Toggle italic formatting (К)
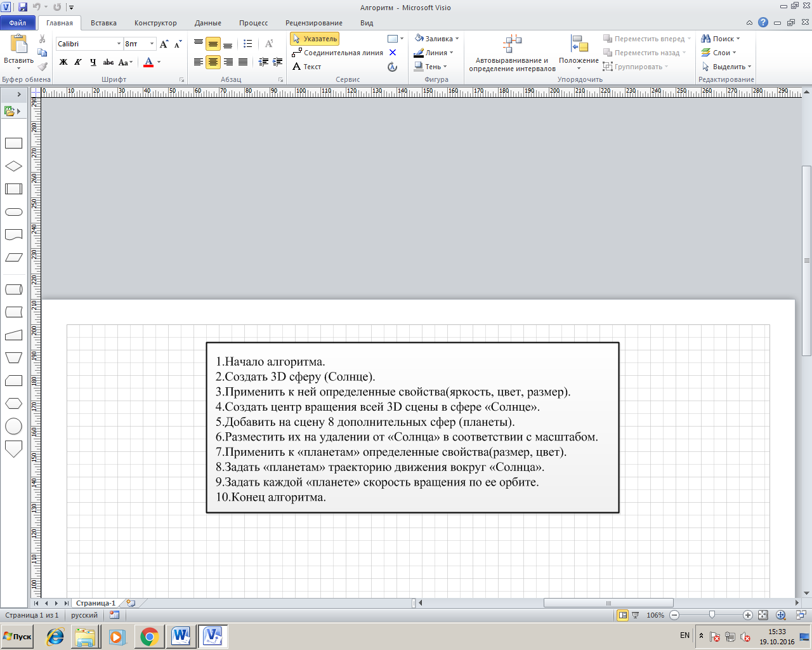This screenshot has width=812, height=650. pos(78,62)
